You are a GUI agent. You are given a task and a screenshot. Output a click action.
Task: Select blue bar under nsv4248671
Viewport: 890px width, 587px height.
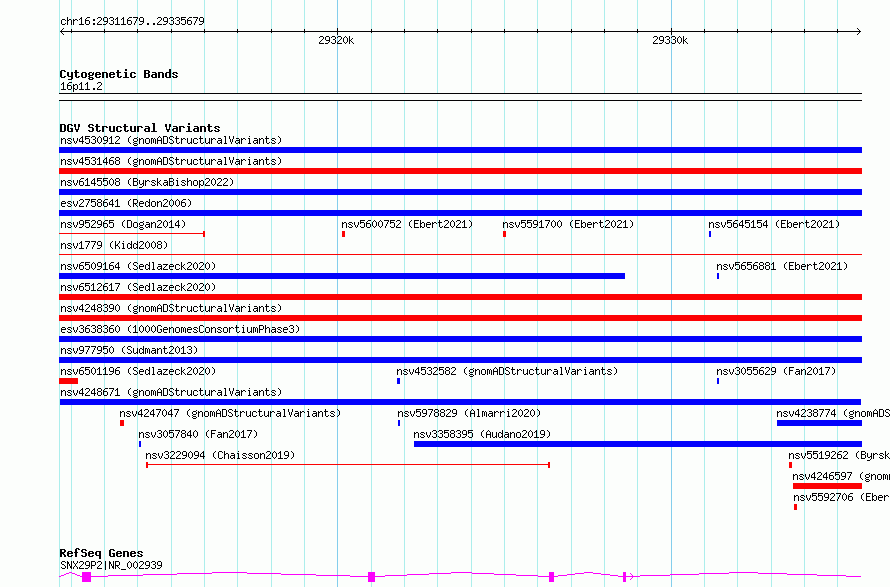point(460,402)
